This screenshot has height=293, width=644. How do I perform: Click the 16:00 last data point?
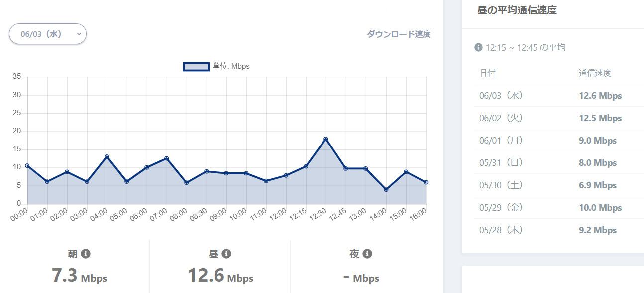(426, 182)
